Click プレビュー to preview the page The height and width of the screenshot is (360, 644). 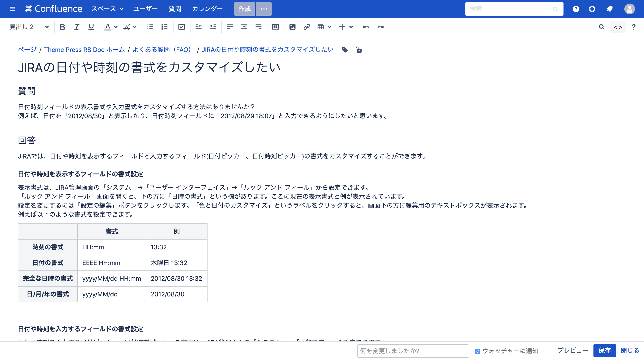click(x=573, y=351)
